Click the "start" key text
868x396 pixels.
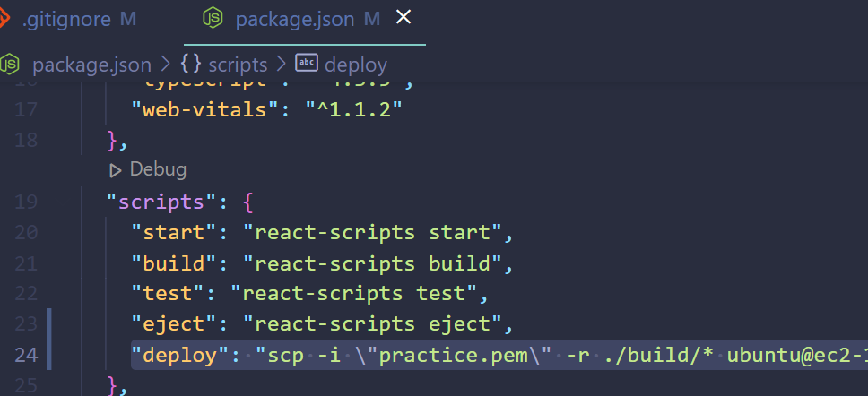tap(174, 232)
